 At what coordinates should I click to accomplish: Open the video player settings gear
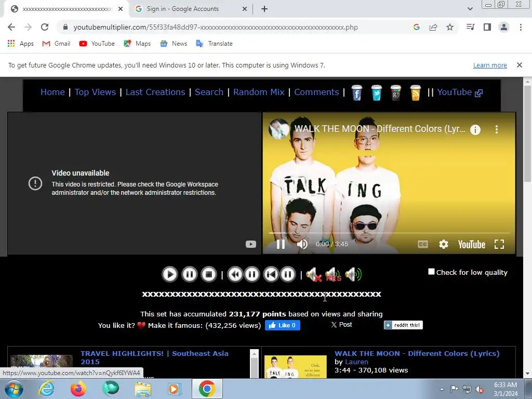444,244
